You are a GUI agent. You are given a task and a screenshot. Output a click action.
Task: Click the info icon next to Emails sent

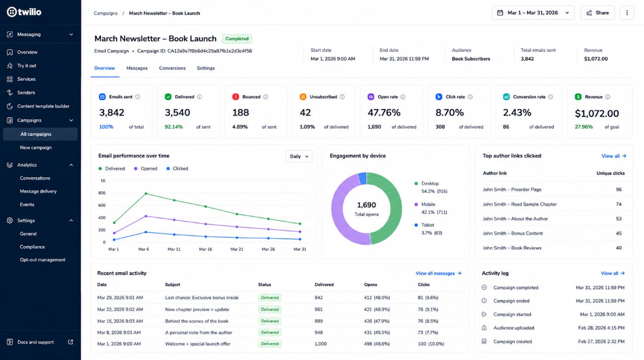coord(138,97)
